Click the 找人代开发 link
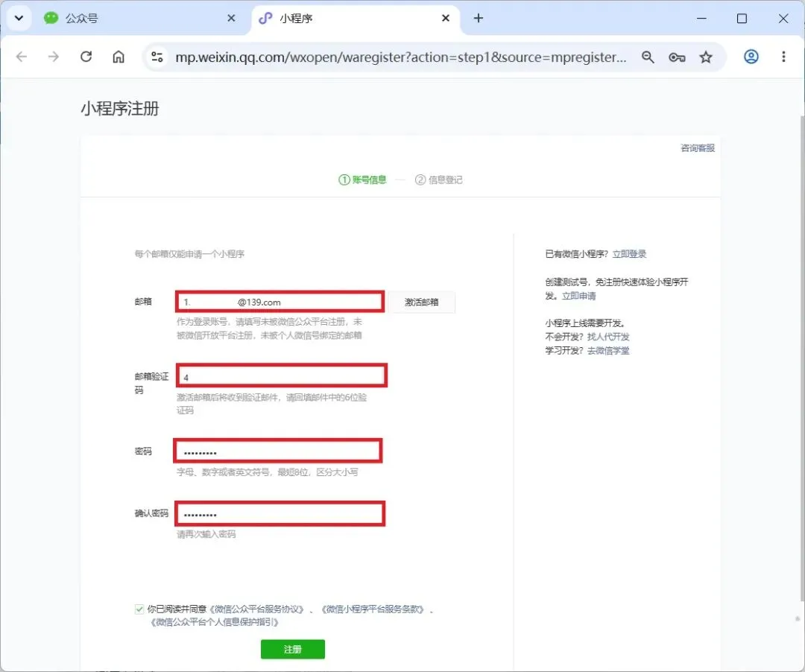 [608, 337]
